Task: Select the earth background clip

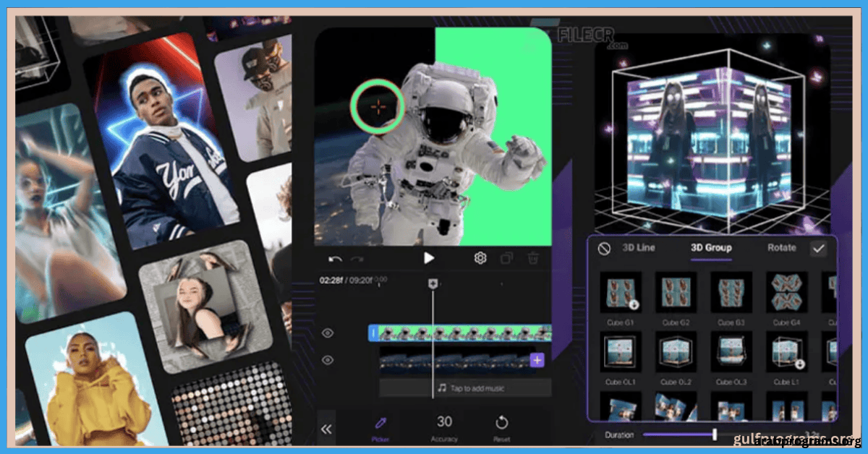Action: coord(455,359)
